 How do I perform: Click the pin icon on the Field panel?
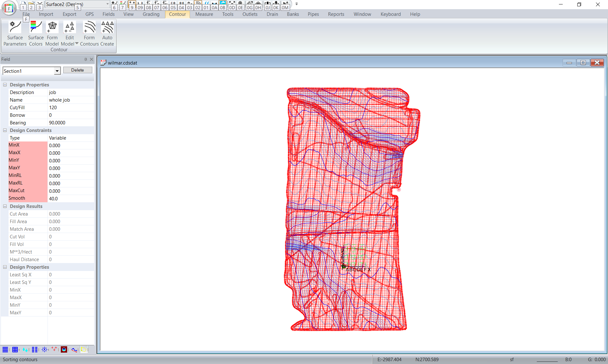pos(85,59)
